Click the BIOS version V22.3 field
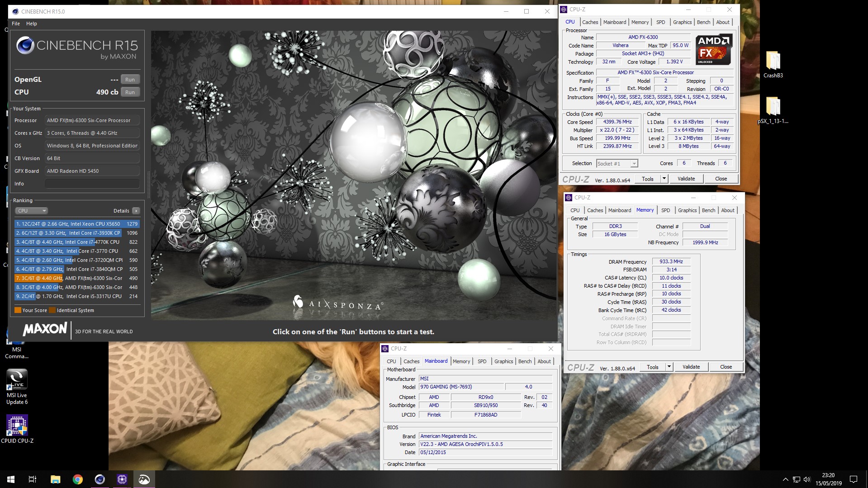Viewport: 868px width, 488px height. [486, 445]
